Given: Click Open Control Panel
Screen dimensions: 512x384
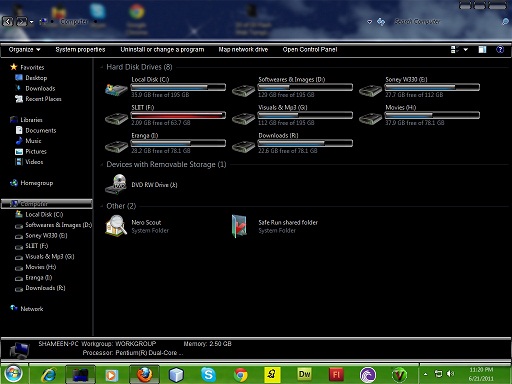Looking at the screenshot, I should (310, 50).
